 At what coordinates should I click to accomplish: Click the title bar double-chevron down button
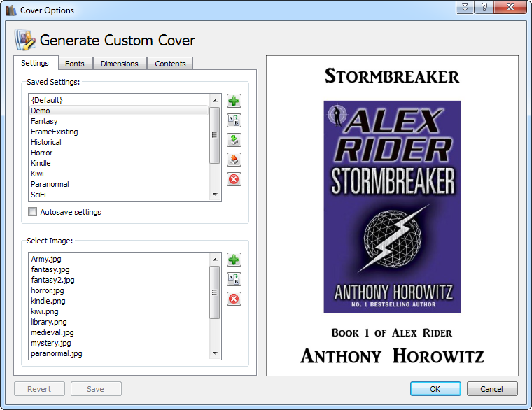[x=465, y=7]
